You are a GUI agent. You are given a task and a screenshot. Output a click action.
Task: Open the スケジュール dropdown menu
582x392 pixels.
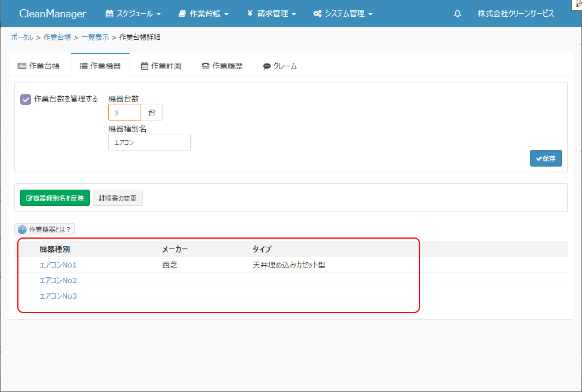(133, 13)
